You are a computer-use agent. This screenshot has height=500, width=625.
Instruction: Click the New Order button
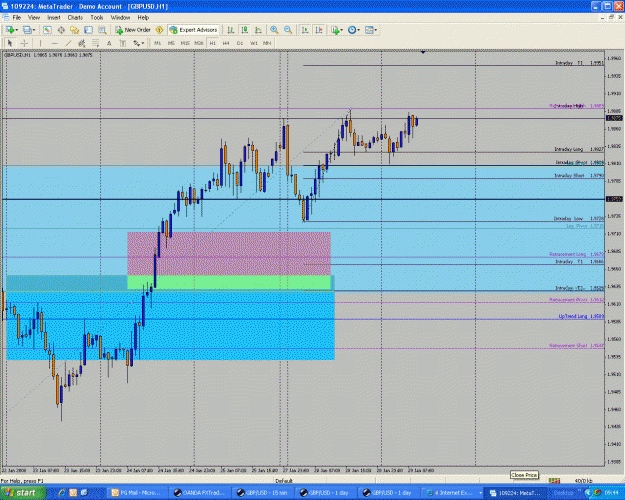133,30
